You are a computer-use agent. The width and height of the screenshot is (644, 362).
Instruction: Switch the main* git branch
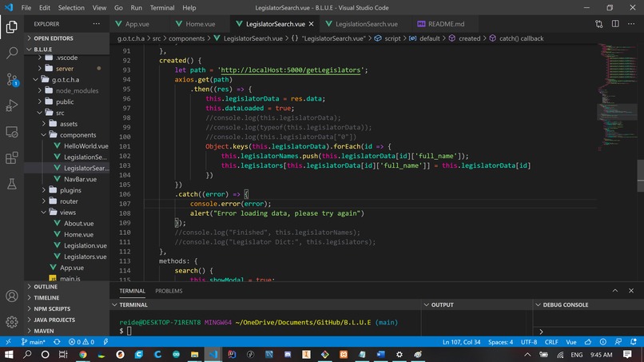(34, 342)
